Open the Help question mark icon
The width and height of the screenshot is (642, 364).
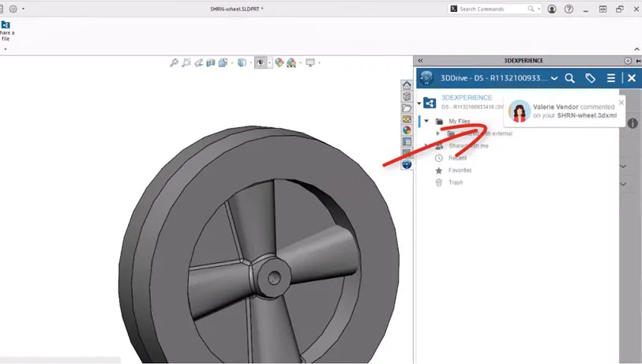click(569, 9)
